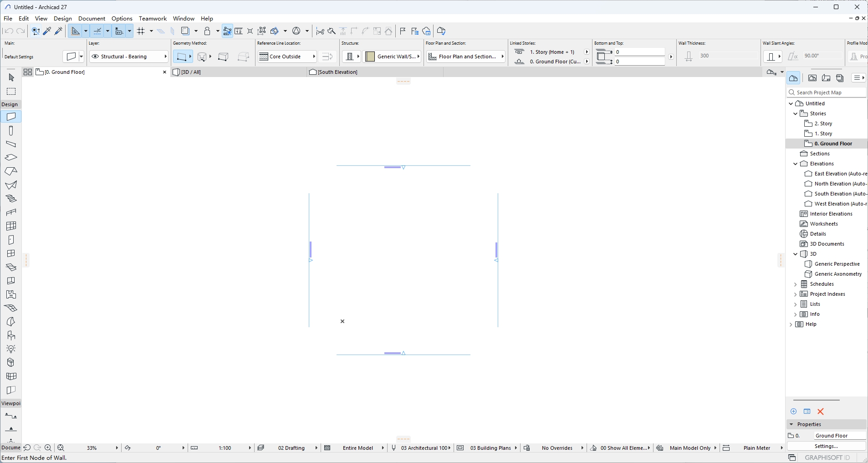Image resolution: width=868 pixels, height=463 pixels.
Task: Click the Search Project Map field
Action: [830, 93]
